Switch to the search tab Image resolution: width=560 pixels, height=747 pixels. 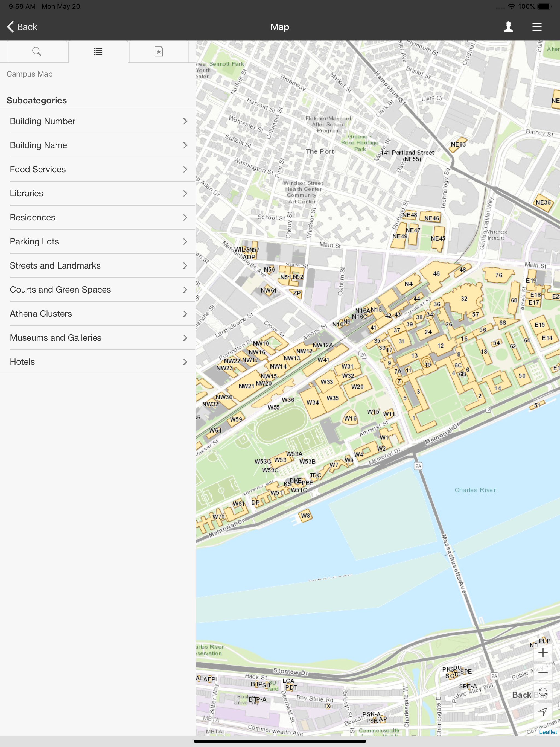click(37, 51)
